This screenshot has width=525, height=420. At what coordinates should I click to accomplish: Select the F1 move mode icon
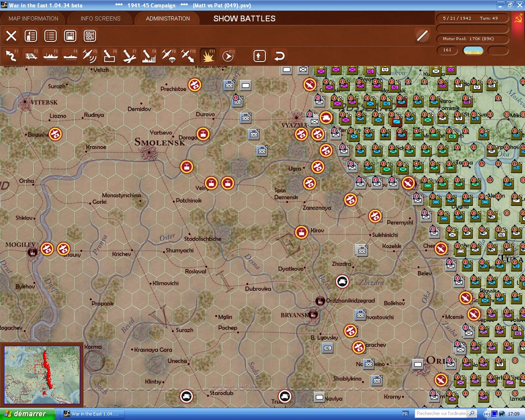coord(11,56)
